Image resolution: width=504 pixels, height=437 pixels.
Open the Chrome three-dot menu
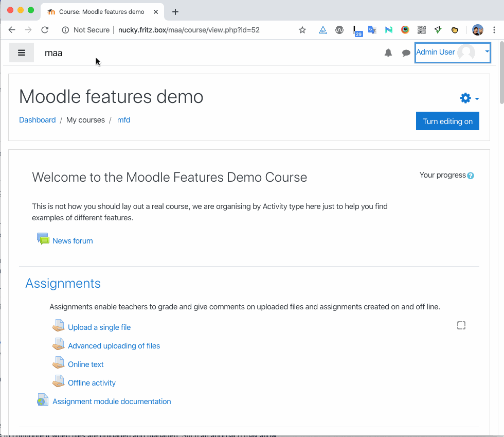tap(494, 30)
